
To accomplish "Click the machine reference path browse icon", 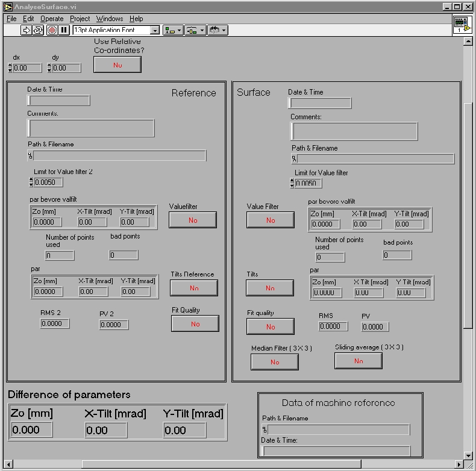I will [265, 429].
